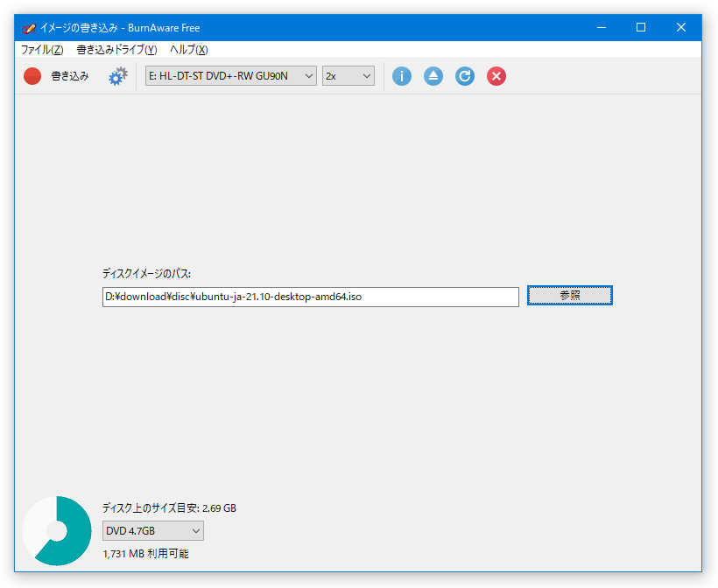
Task: Click the ディスクイメージのパス: label
Action: coord(146,274)
